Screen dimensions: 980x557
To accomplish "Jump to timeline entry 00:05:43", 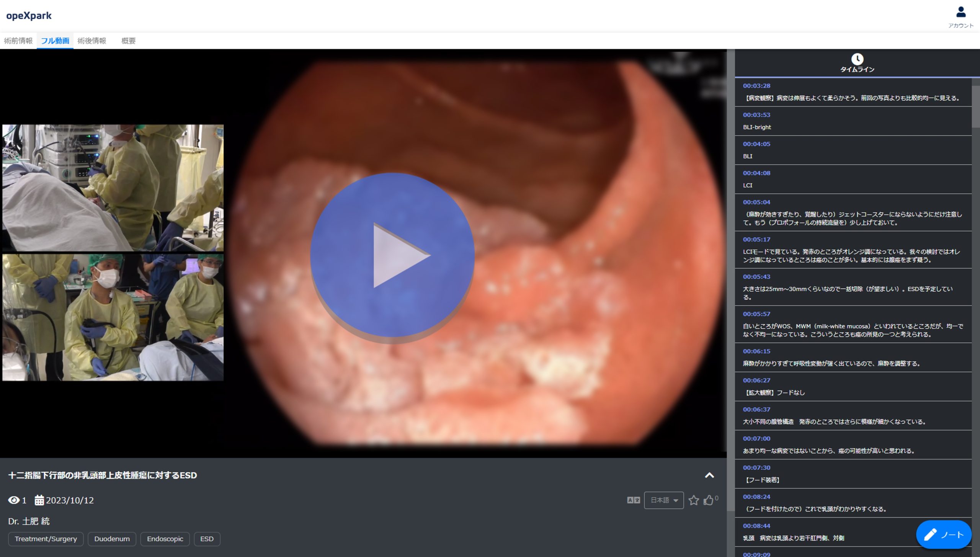I will coord(853,287).
